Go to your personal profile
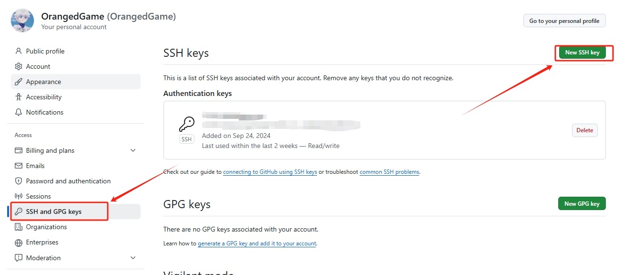644x275 pixels. tap(564, 21)
